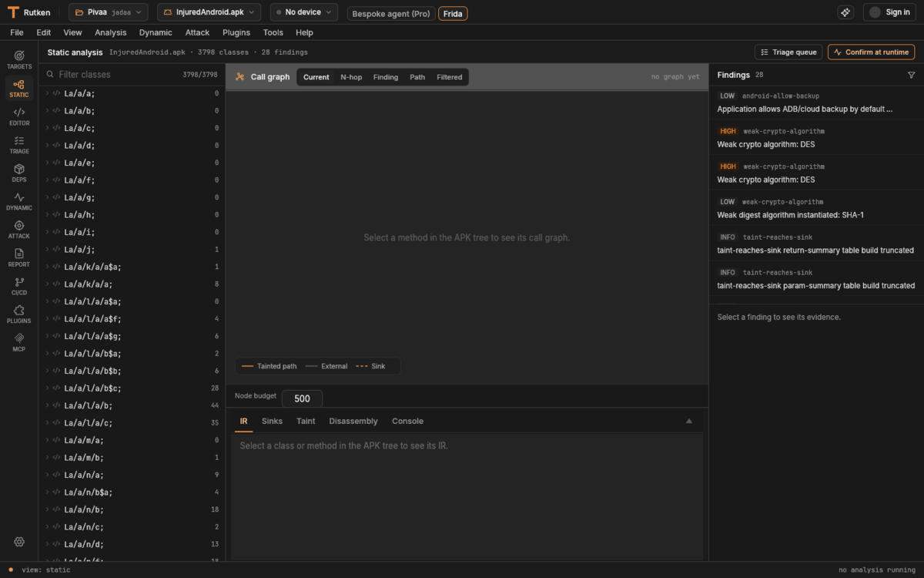Select the Static analysis sidebar icon
Image resolution: width=924 pixels, height=578 pixels.
[19, 89]
